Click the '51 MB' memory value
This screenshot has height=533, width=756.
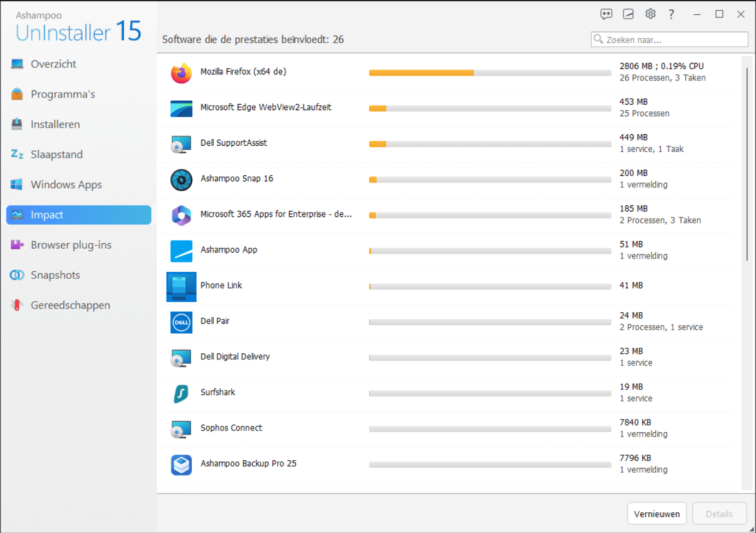click(x=631, y=244)
